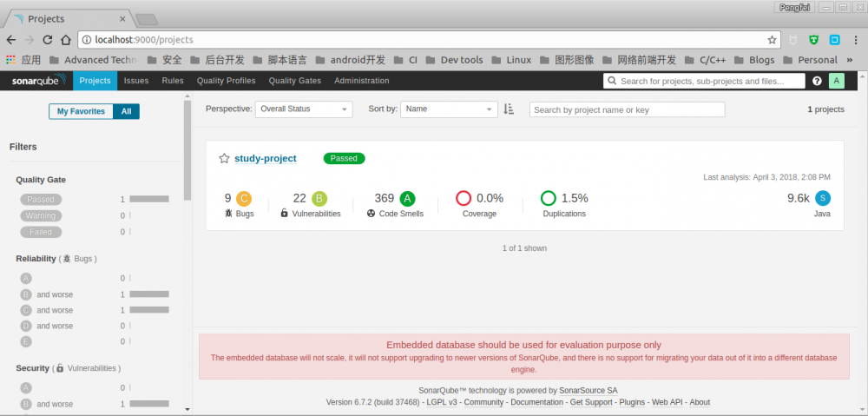Filter Reliability by D and worse

(x=47, y=326)
